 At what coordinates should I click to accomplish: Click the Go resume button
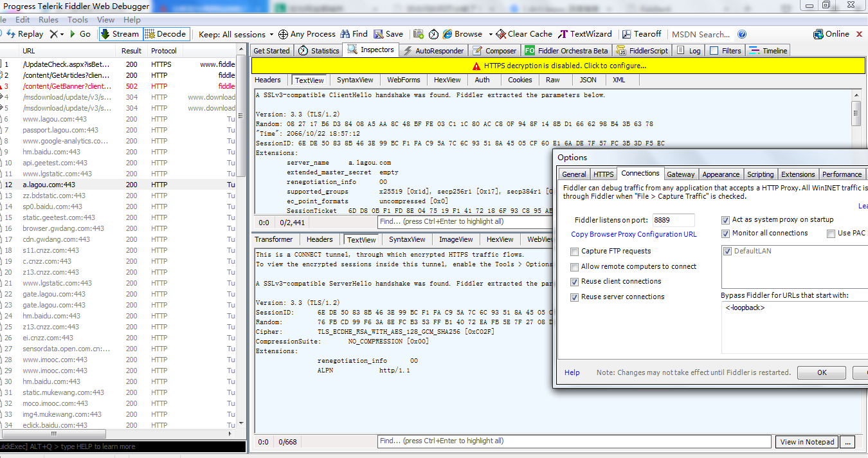point(80,34)
